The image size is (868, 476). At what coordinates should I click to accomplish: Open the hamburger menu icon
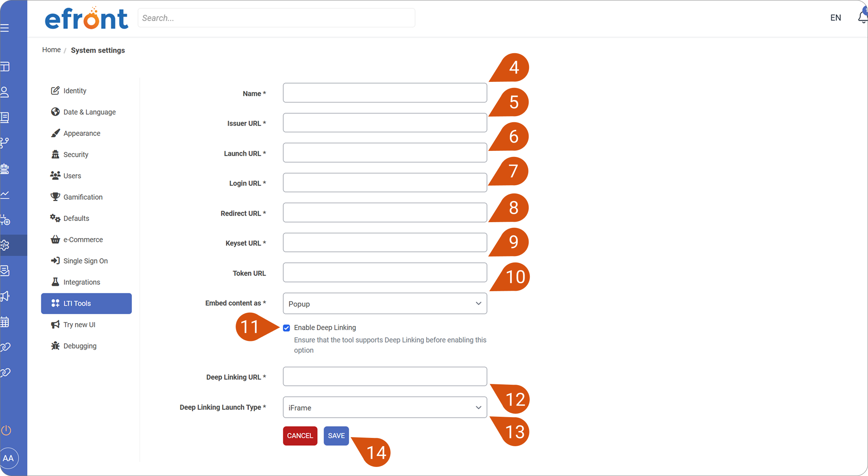pyautogui.click(x=5, y=28)
